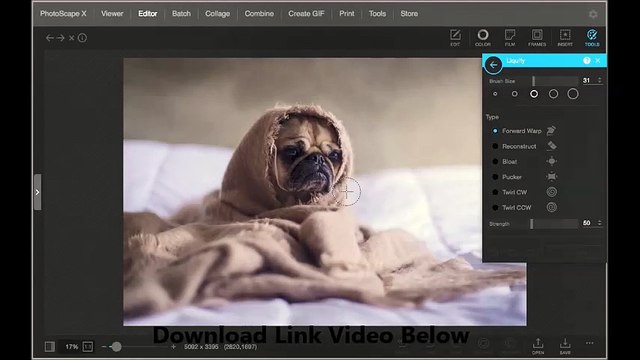Choose the largest brush size preset

tap(573, 94)
